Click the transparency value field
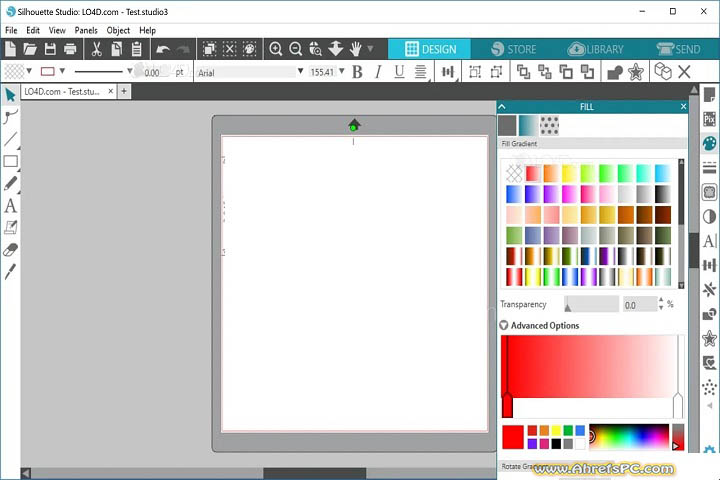Image resolution: width=720 pixels, height=480 pixels. point(640,305)
